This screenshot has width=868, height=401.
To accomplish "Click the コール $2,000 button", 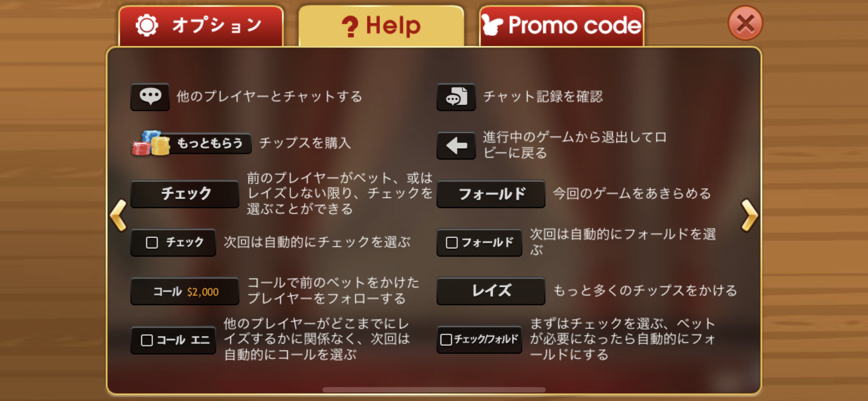I will [x=185, y=292].
